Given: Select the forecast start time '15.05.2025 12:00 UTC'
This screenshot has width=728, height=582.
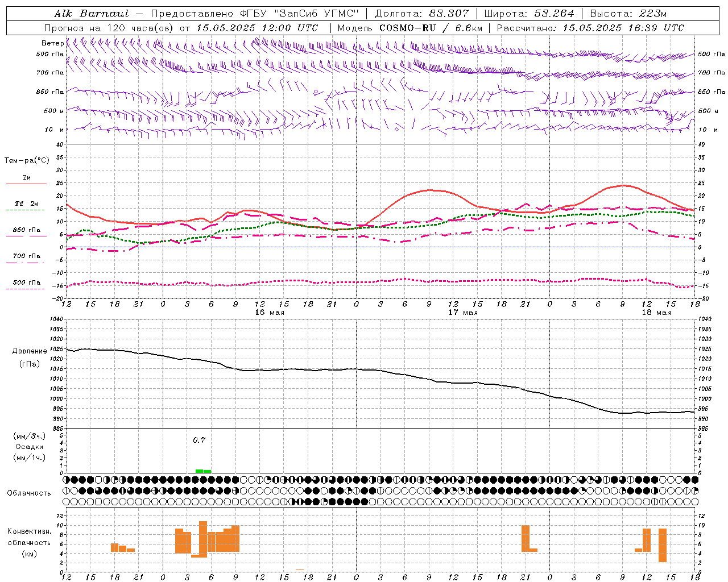Looking at the screenshot, I should [257, 28].
